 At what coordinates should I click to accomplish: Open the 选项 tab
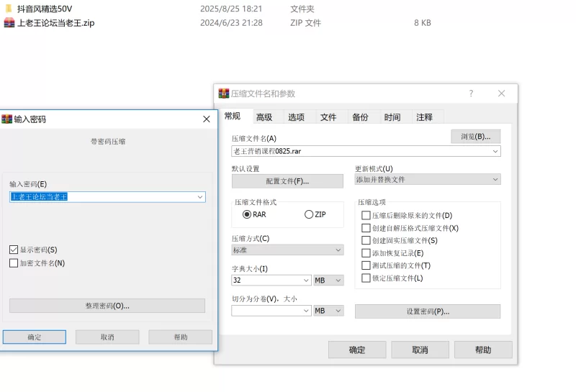click(x=297, y=117)
